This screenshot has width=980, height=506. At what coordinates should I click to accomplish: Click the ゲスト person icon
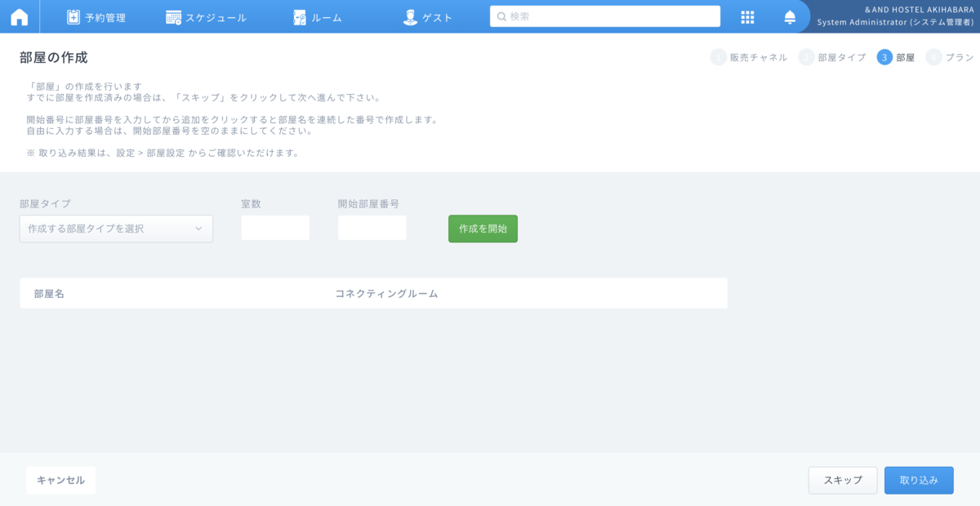coord(410,17)
